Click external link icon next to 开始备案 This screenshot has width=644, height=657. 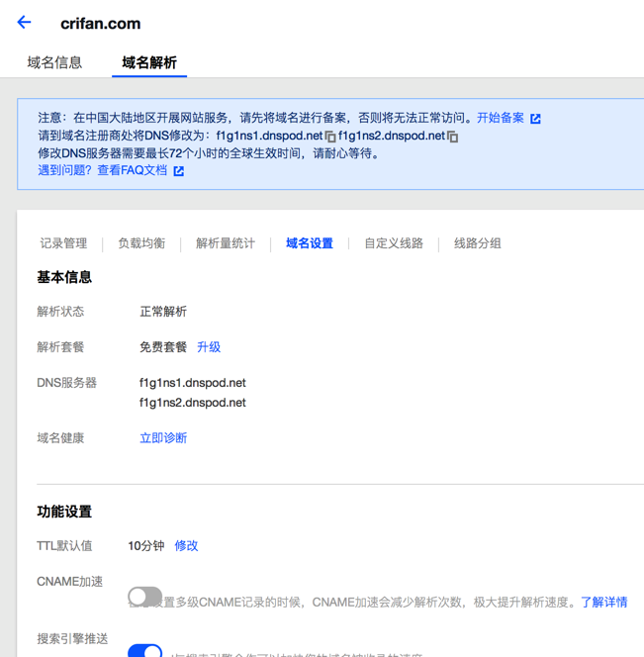click(535, 119)
